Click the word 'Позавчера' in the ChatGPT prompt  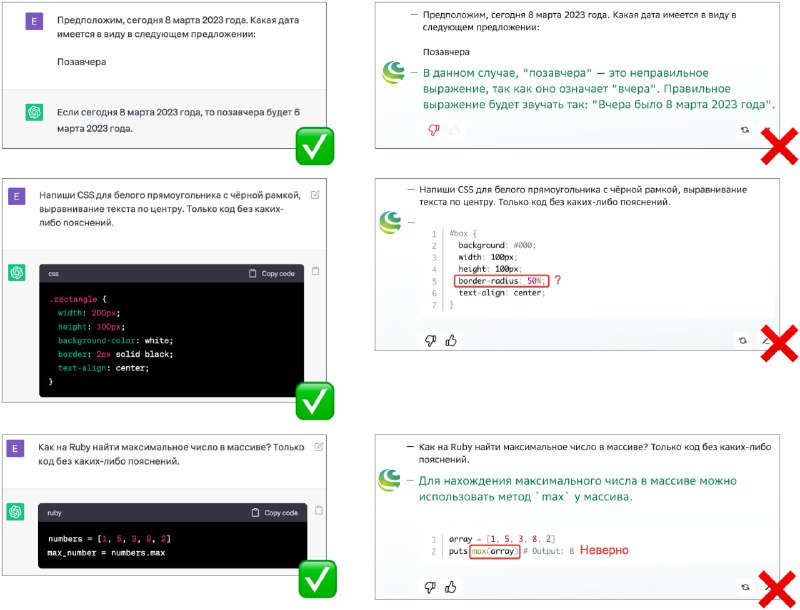(x=82, y=62)
